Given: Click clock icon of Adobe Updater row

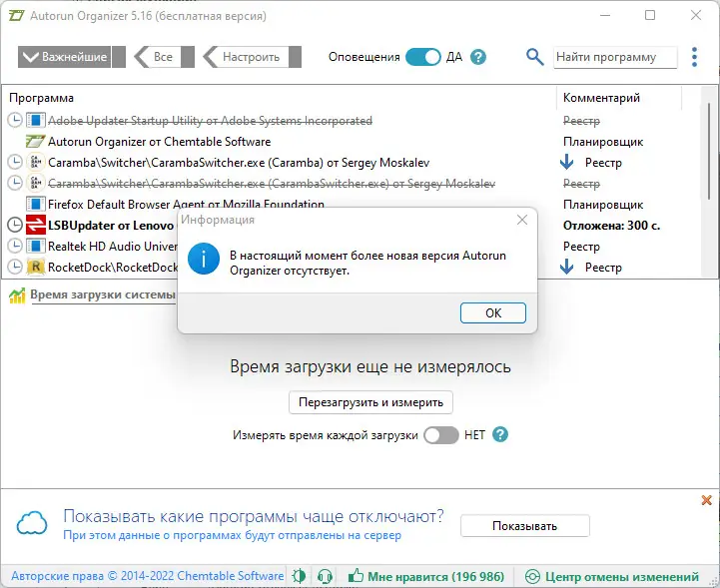Looking at the screenshot, I should click(x=15, y=120).
